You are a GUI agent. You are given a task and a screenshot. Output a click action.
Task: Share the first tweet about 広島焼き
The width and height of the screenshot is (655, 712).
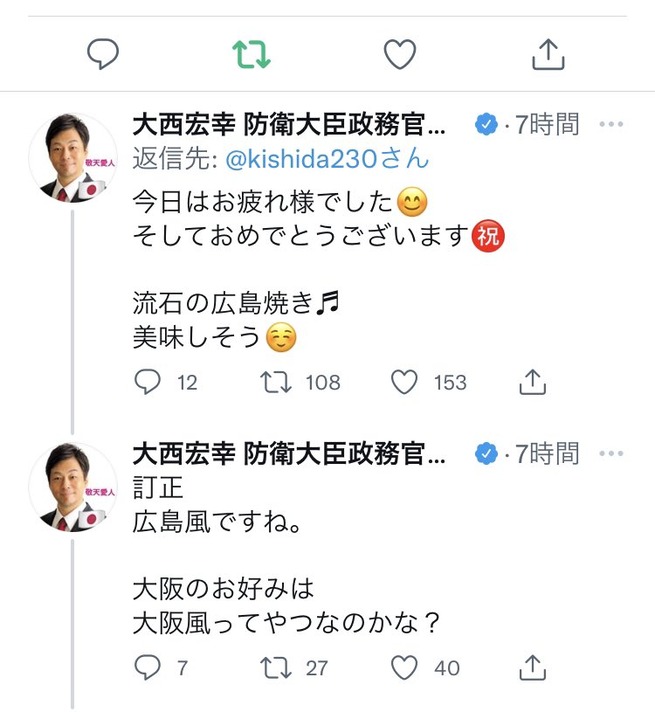(533, 381)
